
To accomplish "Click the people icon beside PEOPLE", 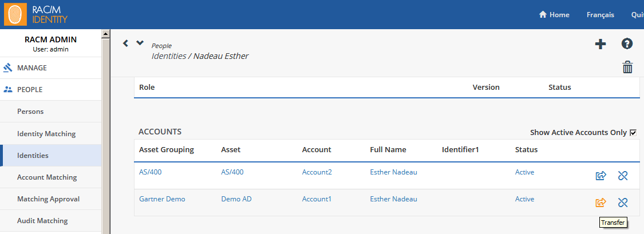I will pyautogui.click(x=8, y=89).
